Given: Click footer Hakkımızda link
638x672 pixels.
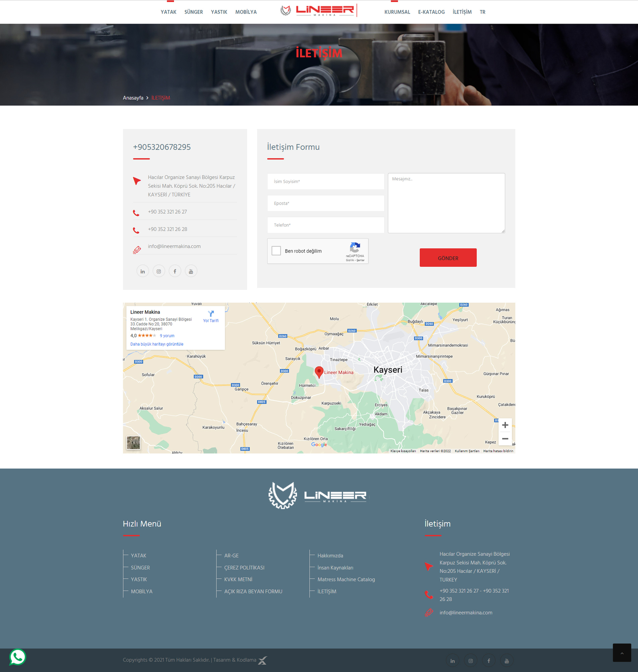Looking at the screenshot, I should click(330, 556).
